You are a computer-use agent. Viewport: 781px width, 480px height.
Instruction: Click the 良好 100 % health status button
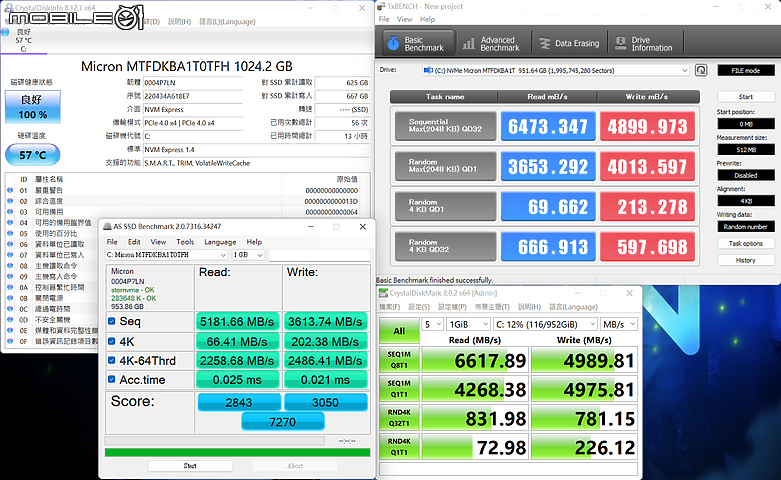coord(33,107)
